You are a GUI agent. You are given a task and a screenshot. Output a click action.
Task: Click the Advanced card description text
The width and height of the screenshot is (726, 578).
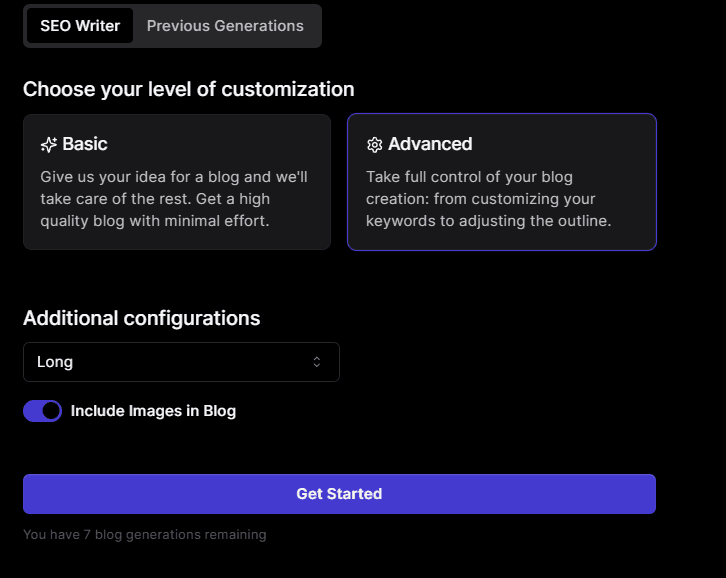coord(488,198)
